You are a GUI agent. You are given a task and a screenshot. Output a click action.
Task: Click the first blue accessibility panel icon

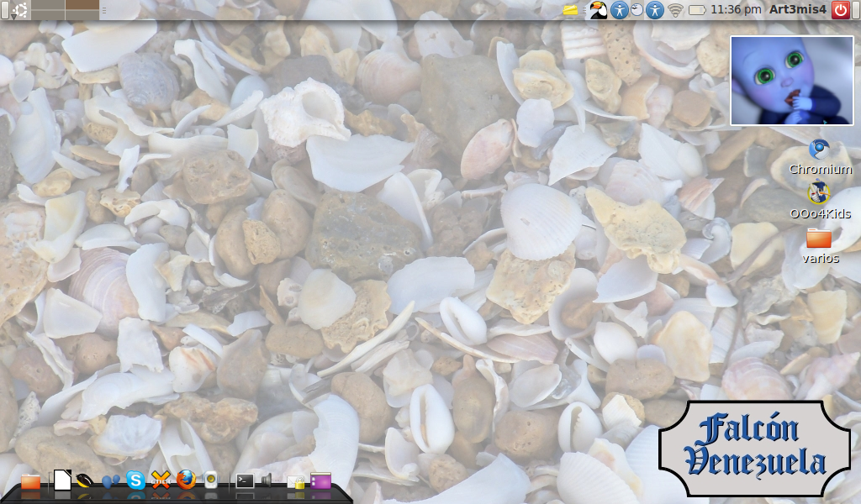pos(620,10)
